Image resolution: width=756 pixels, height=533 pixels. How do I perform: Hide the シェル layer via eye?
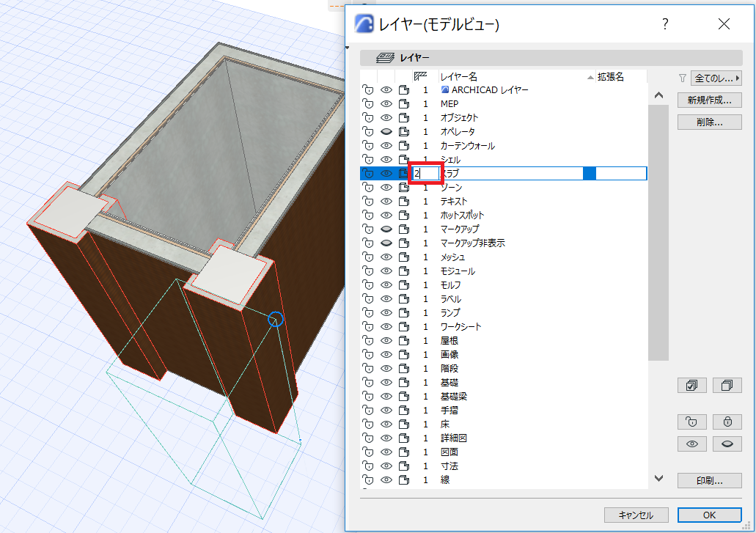(386, 160)
